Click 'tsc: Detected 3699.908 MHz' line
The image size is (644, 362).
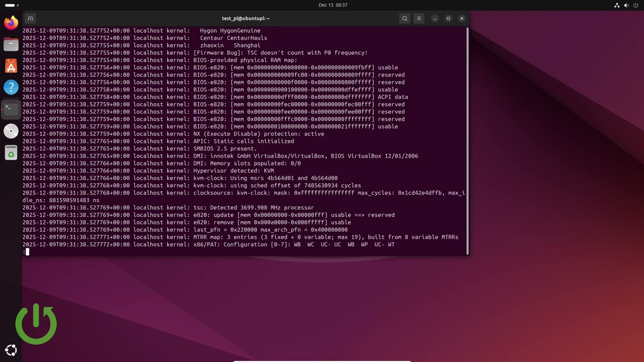pyautogui.click(x=168, y=208)
